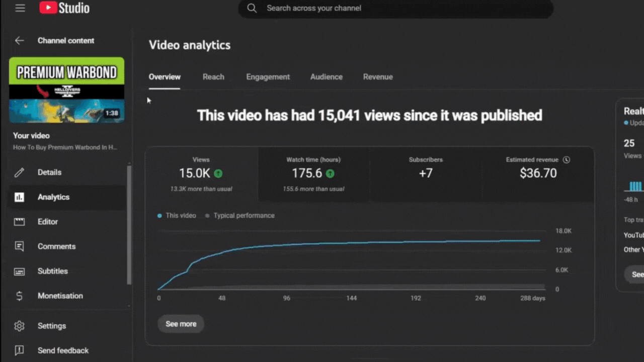Open the hamburger navigation menu
Image resolution: width=644 pixels, height=362 pixels.
[x=20, y=8]
